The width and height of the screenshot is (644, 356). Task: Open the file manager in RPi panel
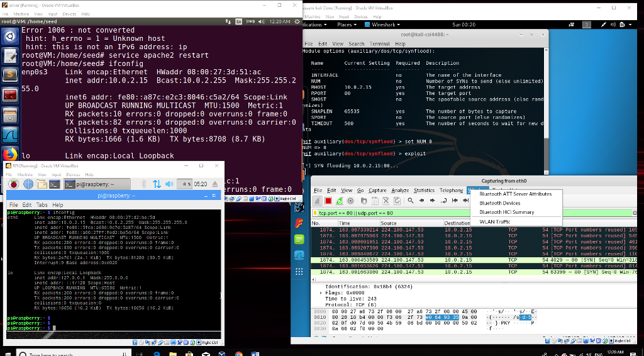tap(42, 184)
